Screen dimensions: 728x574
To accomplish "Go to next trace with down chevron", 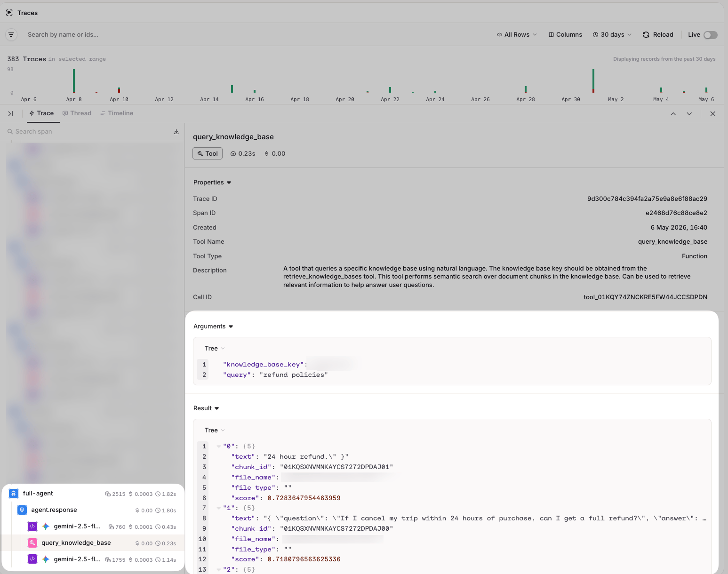I will [689, 114].
